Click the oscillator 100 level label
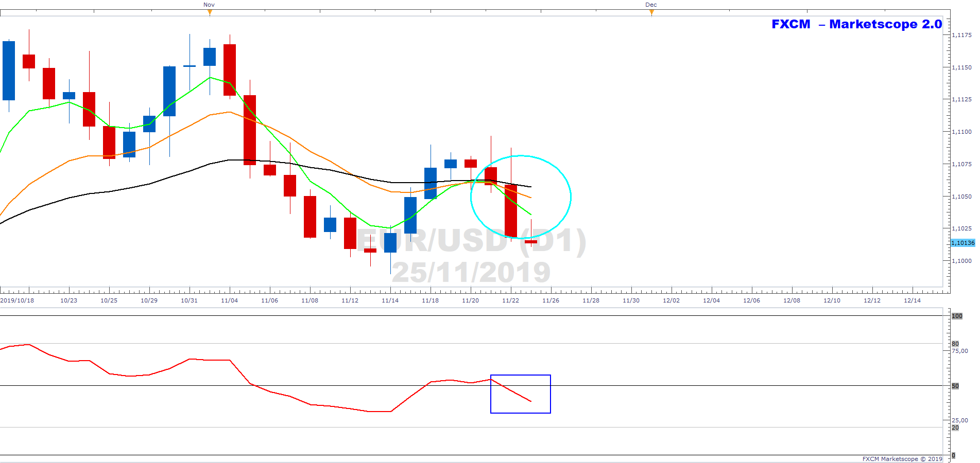The image size is (980, 463). (957, 316)
